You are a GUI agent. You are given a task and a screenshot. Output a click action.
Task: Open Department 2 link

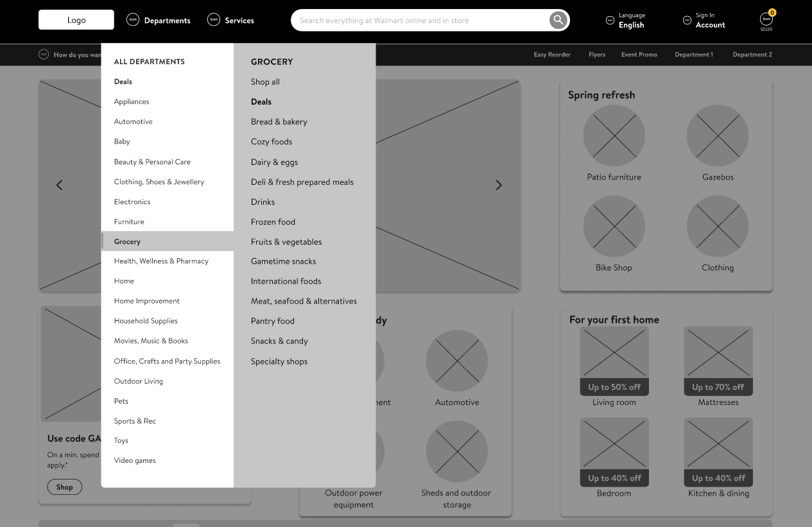[752, 55]
